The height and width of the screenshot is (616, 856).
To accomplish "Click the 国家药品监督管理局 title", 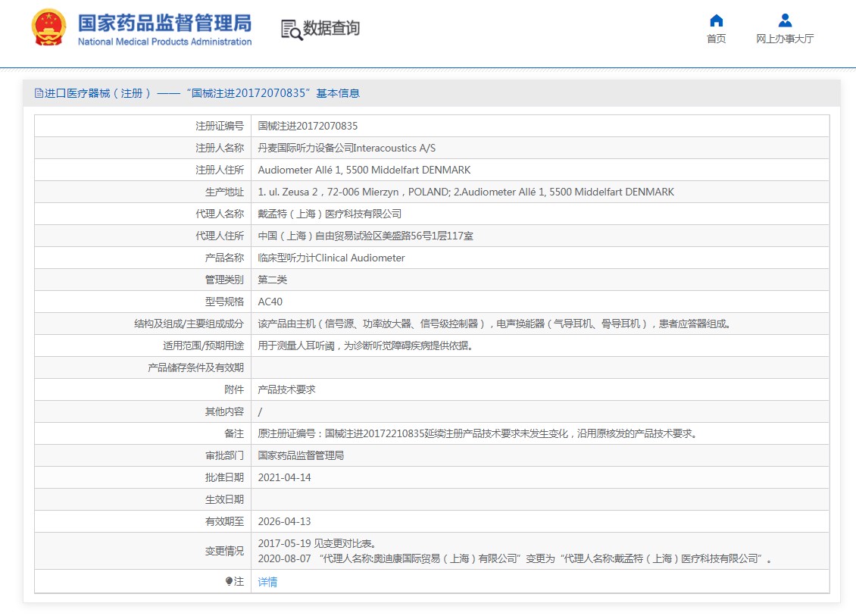I will [165, 23].
